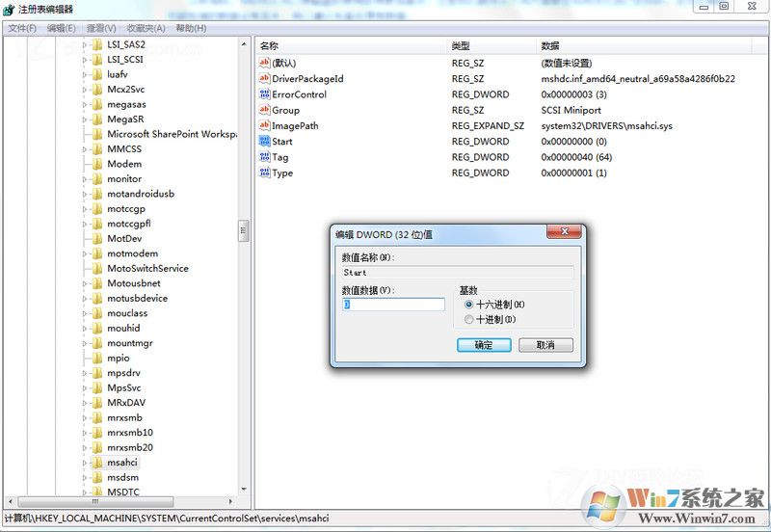Expand the Modem tree node arrow

[x=85, y=164]
